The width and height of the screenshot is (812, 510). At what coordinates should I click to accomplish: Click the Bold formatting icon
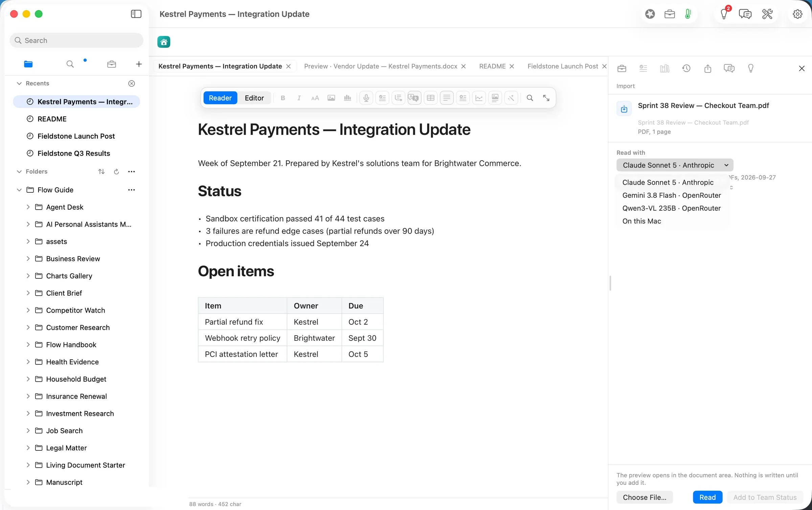click(x=283, y=98)
